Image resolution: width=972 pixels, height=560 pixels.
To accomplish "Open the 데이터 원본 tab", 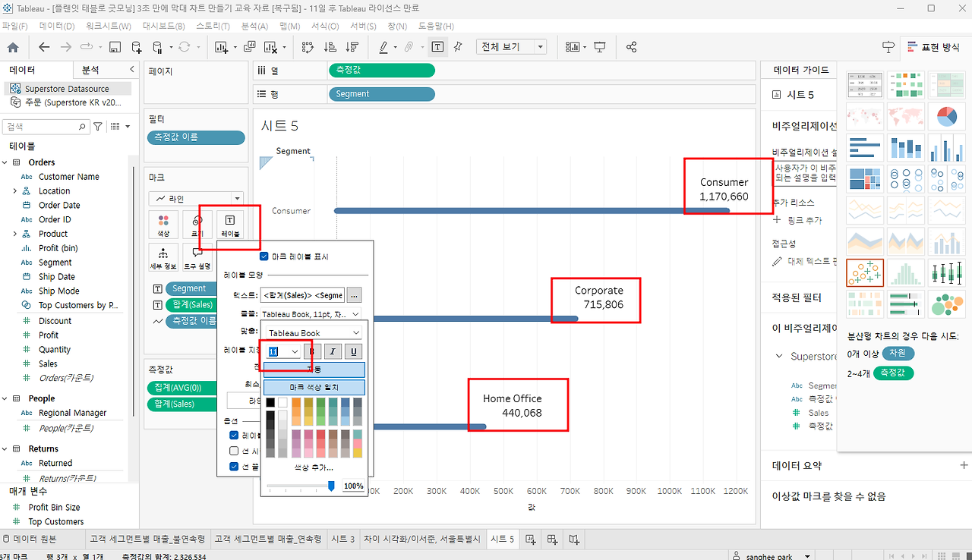I will click(x=30, y=539).
